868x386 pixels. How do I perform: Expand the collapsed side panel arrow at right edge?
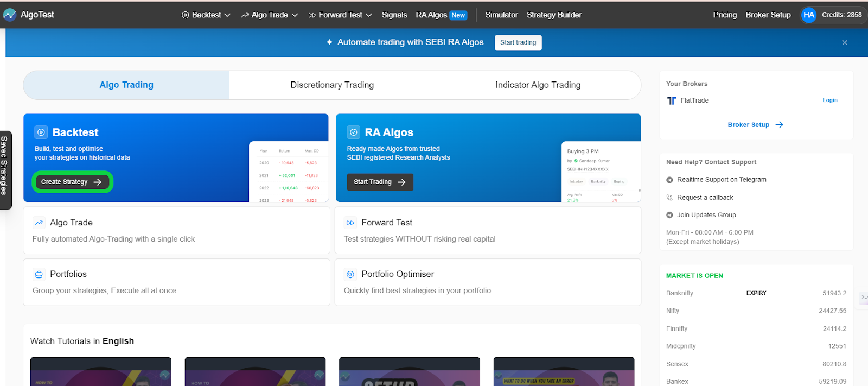tap(864, 297)
